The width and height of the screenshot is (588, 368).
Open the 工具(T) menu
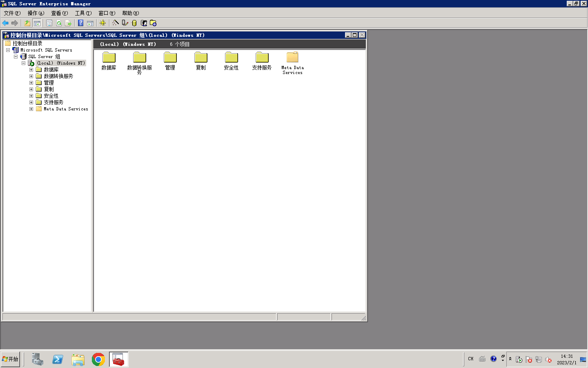(x=83, y=13)
